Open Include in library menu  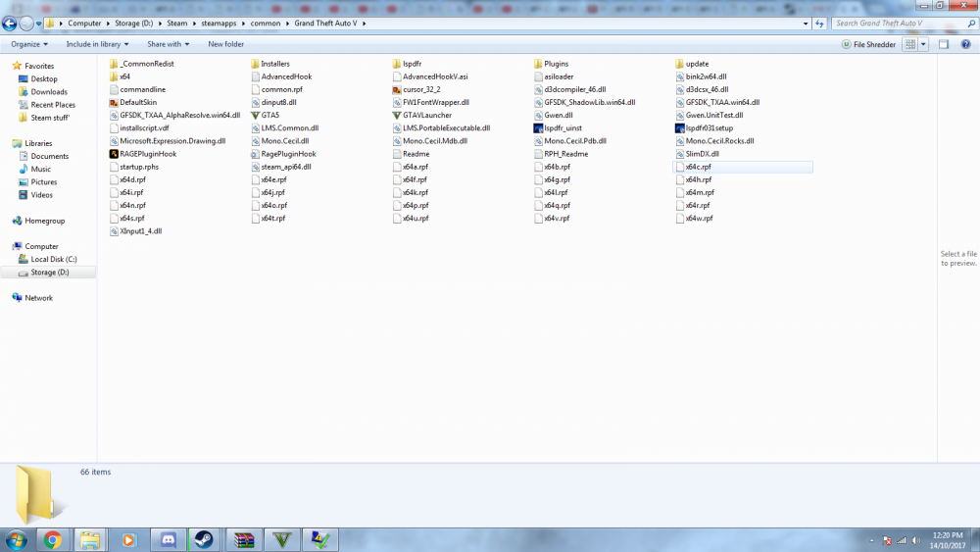[97, 44]
